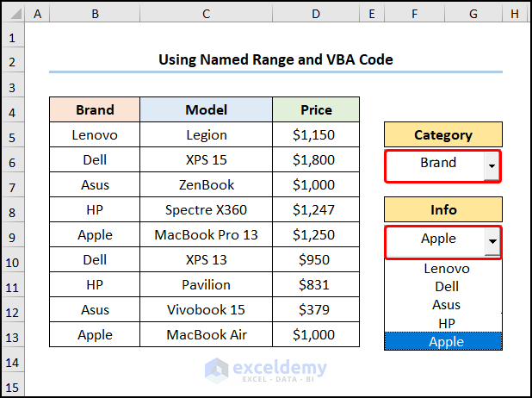Select the $831 price cell
The height and width of the screenshot is (398, 532).
tap(316, 284)
